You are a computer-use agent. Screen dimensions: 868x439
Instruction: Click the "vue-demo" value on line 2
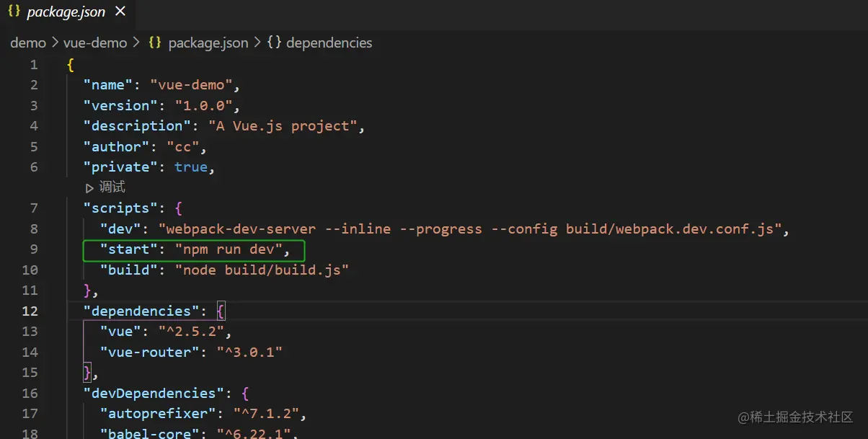(x=191, y=85)
